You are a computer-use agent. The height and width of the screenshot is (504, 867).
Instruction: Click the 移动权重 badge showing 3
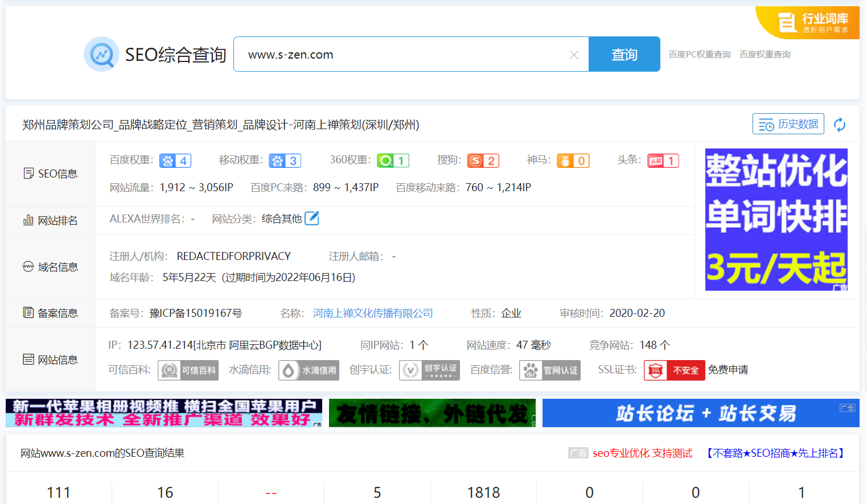coord(285,161)
